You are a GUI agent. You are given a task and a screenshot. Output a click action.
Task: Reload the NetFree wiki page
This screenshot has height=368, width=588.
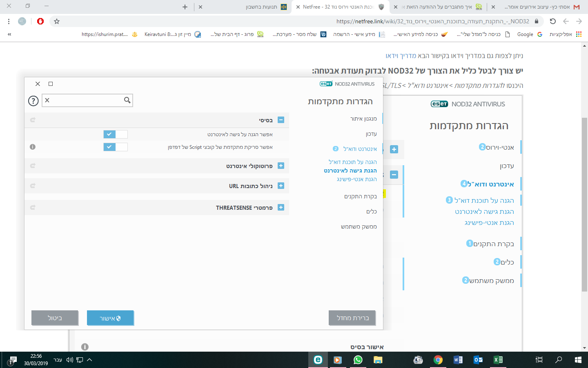tap(552, 21)
